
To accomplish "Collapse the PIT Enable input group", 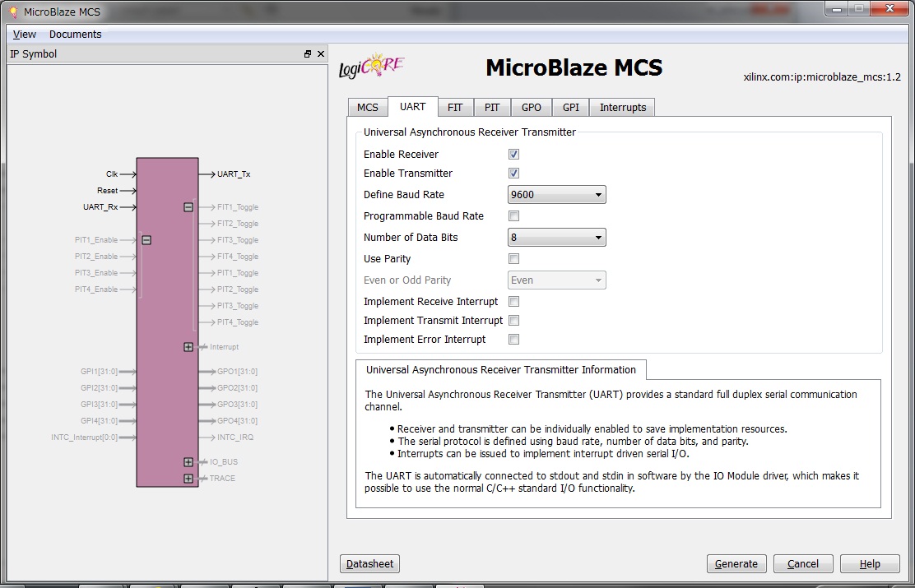I will (146, 240).
